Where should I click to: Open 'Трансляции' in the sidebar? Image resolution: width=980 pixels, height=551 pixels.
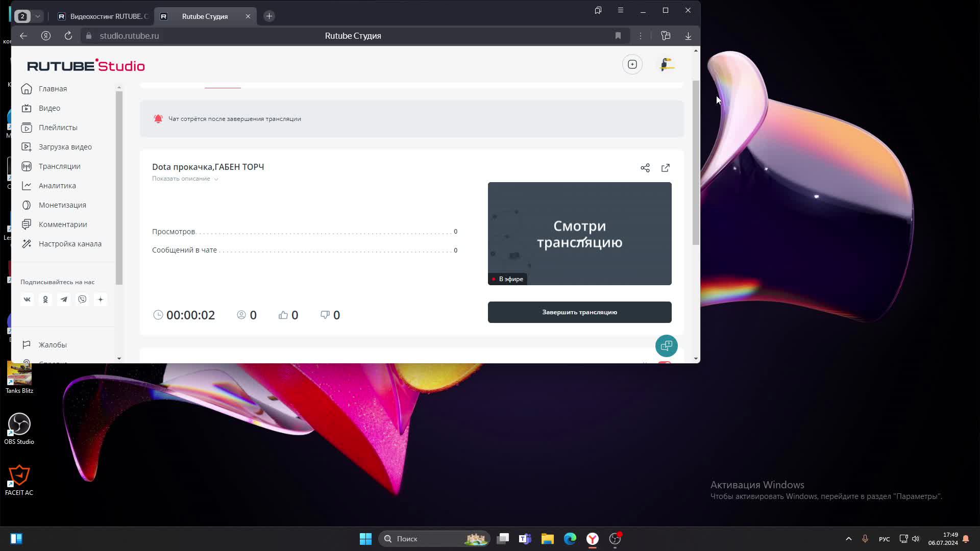(x=59, y=166)
